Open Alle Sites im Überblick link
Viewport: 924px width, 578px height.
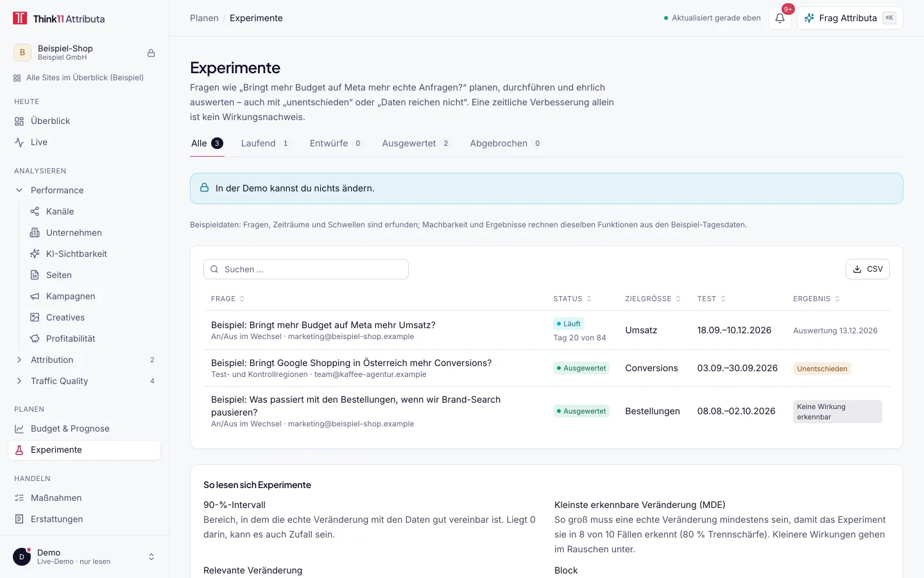(x=78, y=78)
